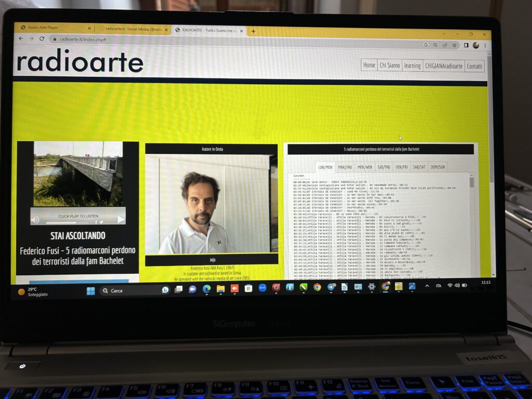This screenshot has height=399, width=532.
Task: Select the SAB/SAT schedule tab
Action: click(419, 167)
